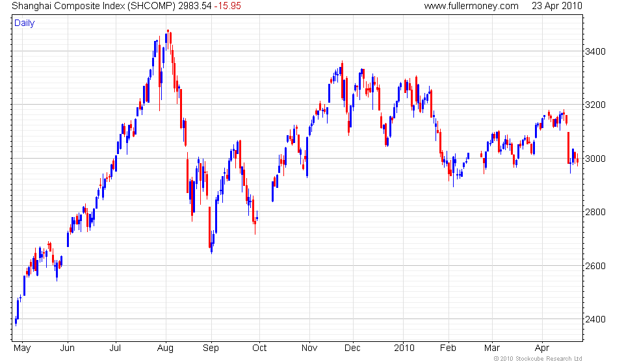
Task: Click the 2010 x-axis label
Action: coord(404,348)
